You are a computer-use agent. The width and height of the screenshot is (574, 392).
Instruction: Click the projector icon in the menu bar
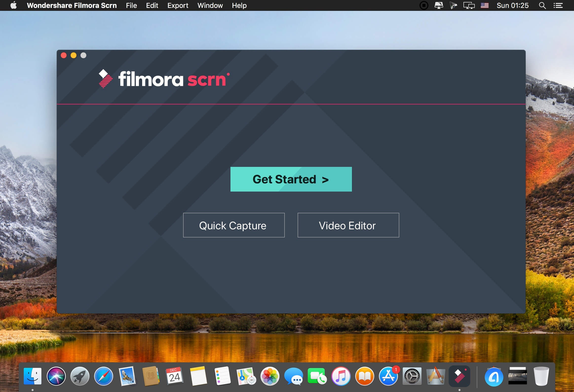coord(454,5)
